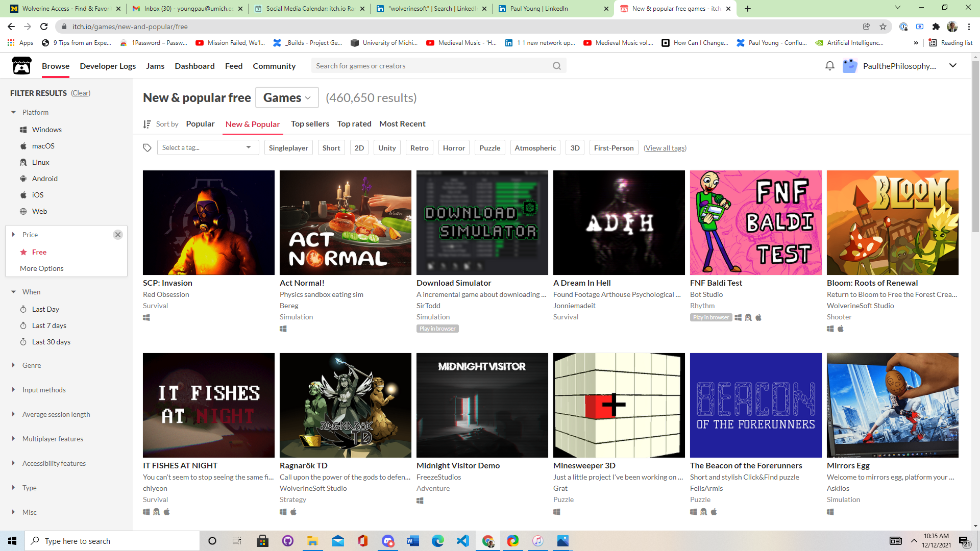Click the macOS apple icon in filters
Screen dimensions: 980x551
23,146
